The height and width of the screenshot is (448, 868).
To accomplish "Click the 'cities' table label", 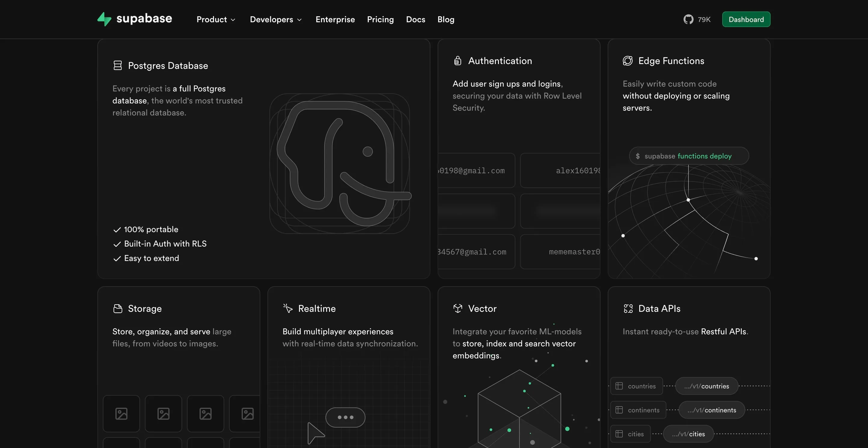I will click(635, 434).
